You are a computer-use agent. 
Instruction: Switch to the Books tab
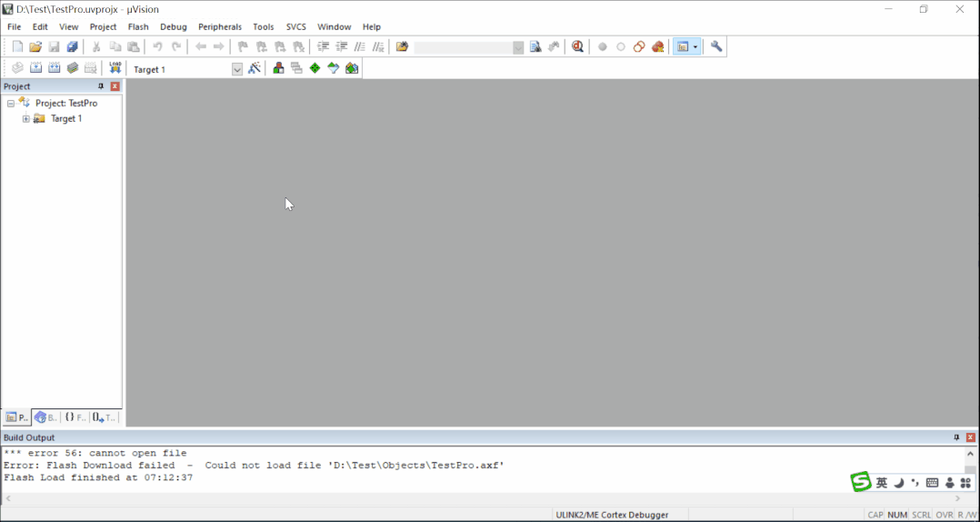tap(45, 417)
